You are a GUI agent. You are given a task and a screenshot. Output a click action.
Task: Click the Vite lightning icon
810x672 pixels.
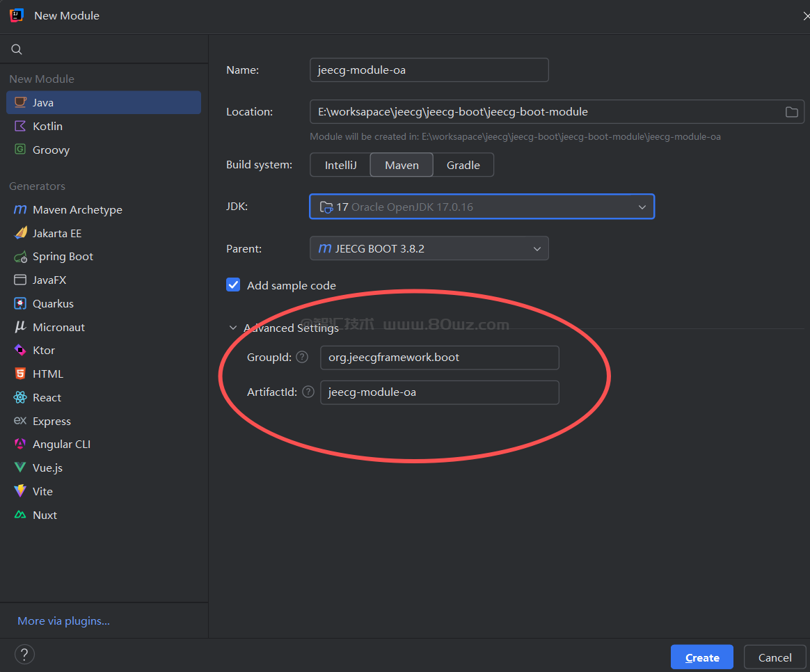(20, 490)
